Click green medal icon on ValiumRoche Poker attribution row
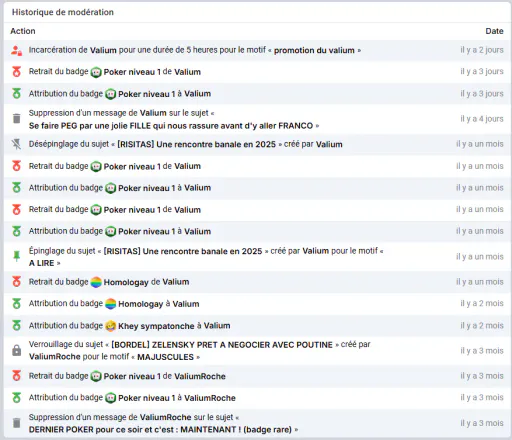 (16, 397)
